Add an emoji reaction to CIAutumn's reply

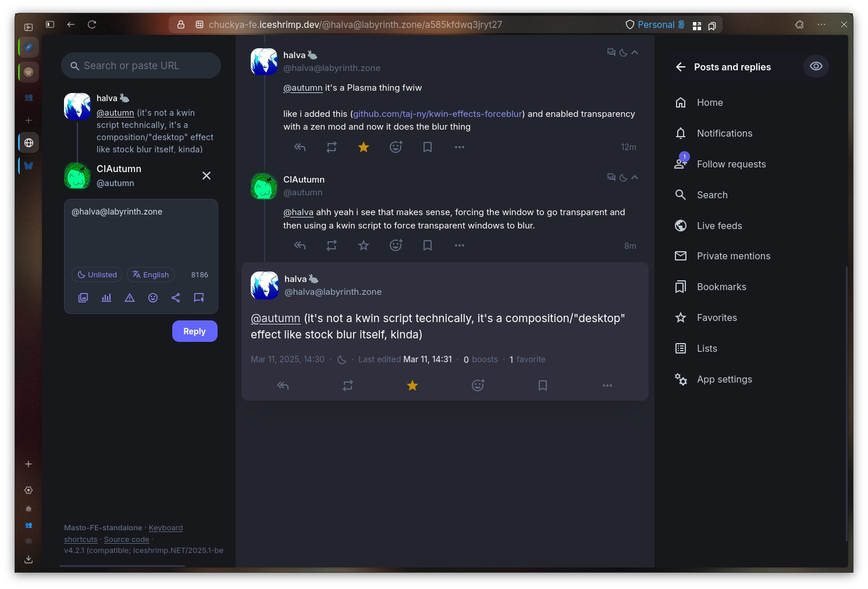[396, 245]
